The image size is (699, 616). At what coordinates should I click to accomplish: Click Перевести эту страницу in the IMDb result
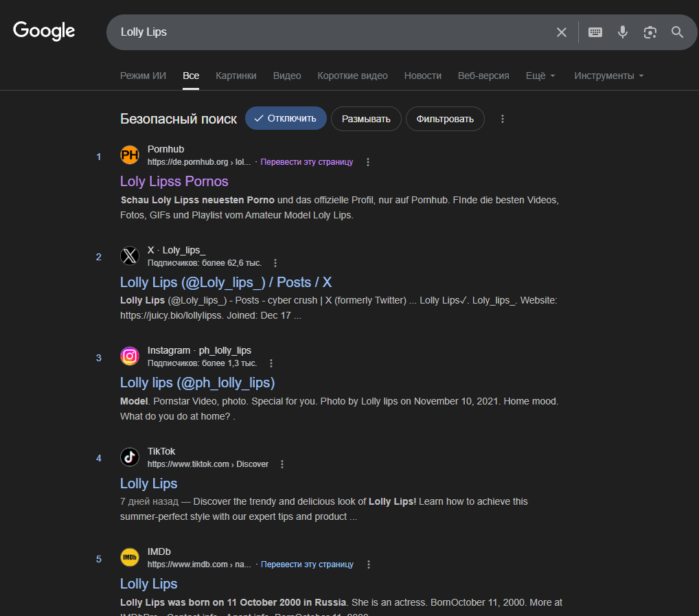point(307,564)
